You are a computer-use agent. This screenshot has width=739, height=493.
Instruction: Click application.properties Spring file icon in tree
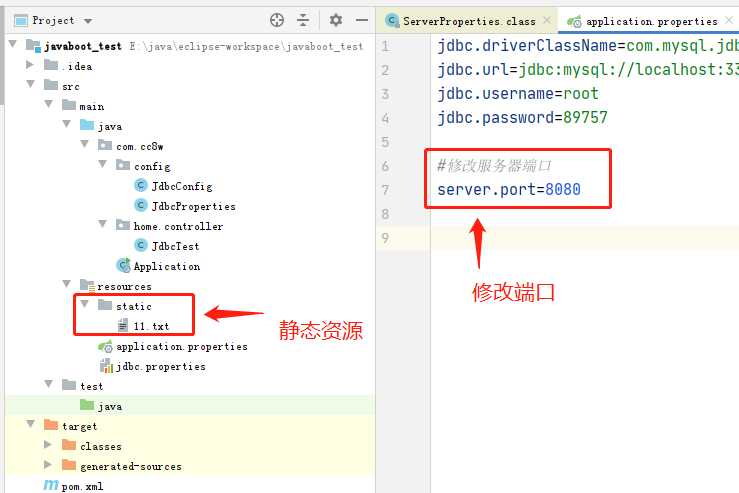coord(106,346)
